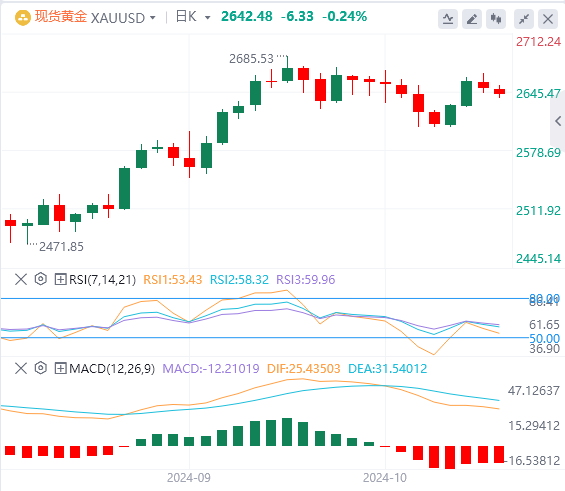565x491 pixels.
Task: Expand the right side panel chevron
Action: [x=558, y=121]
